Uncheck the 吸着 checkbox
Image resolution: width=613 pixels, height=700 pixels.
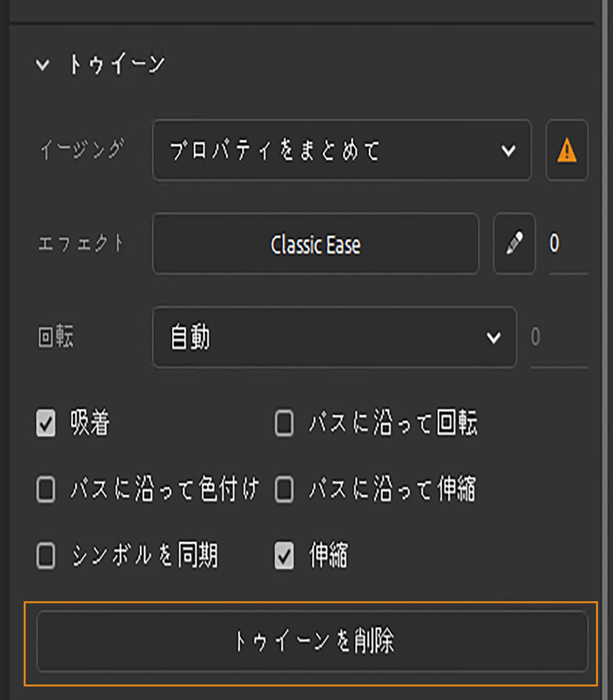coord(45,423)
